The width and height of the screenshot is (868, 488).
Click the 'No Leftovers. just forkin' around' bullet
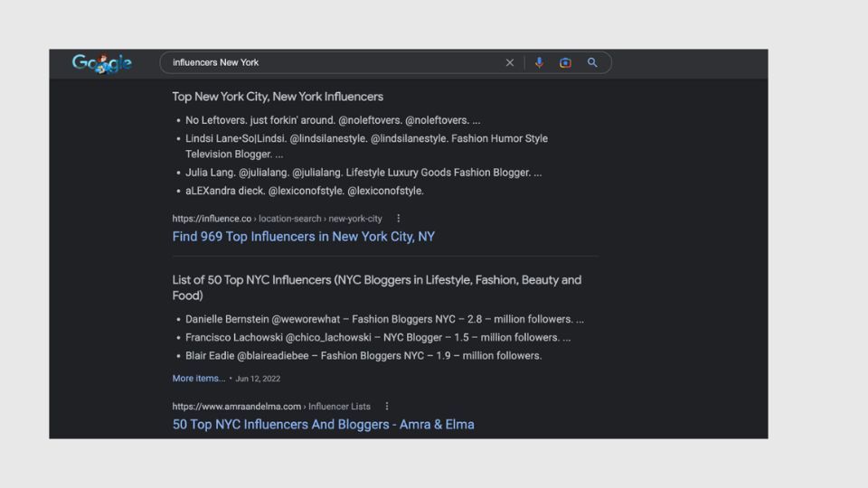click(333, 120)
